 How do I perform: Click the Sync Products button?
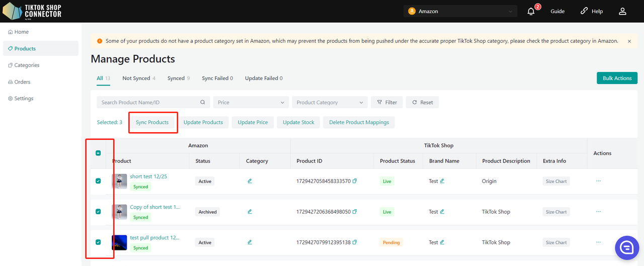click(x=152, y=122)
